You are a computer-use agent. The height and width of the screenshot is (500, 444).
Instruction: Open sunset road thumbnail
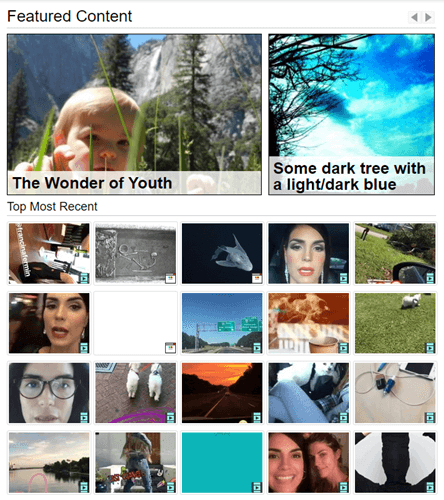[222, 393]
